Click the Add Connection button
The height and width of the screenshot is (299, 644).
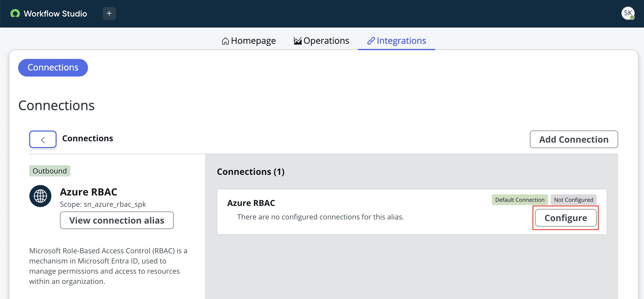point(574,139)
